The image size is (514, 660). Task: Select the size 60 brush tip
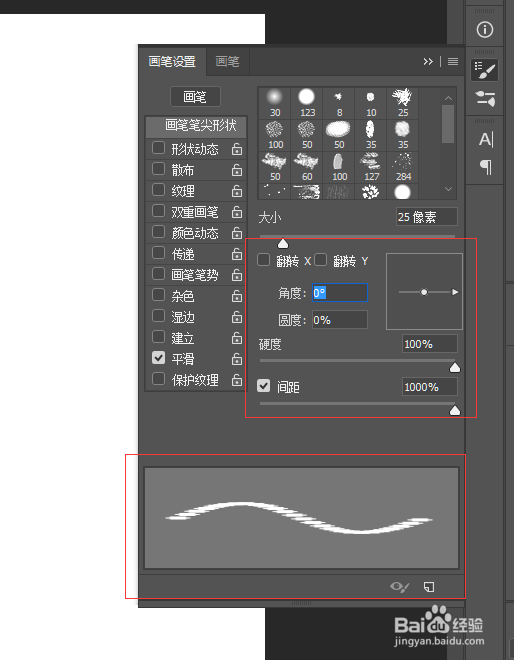coord(307,167)
